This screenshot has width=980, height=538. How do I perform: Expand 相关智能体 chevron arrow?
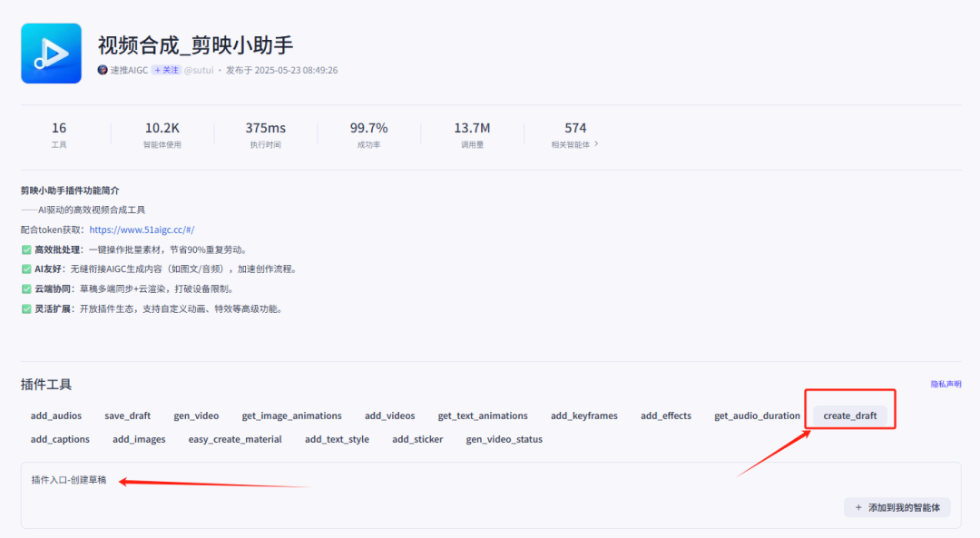pos(596,143)
